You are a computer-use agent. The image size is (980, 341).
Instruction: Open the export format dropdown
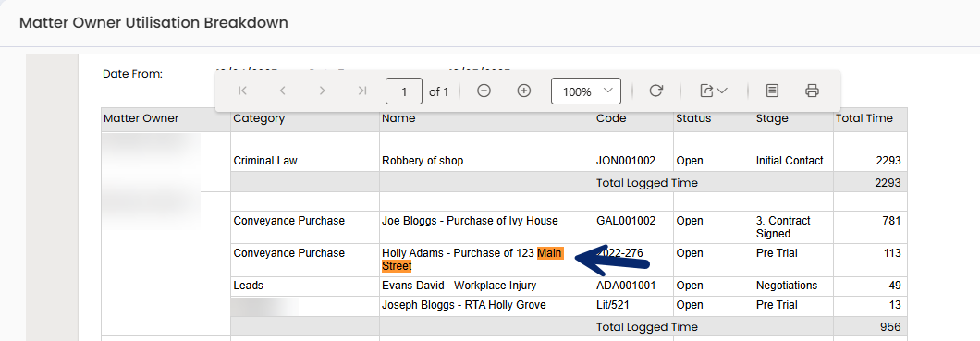713,91
